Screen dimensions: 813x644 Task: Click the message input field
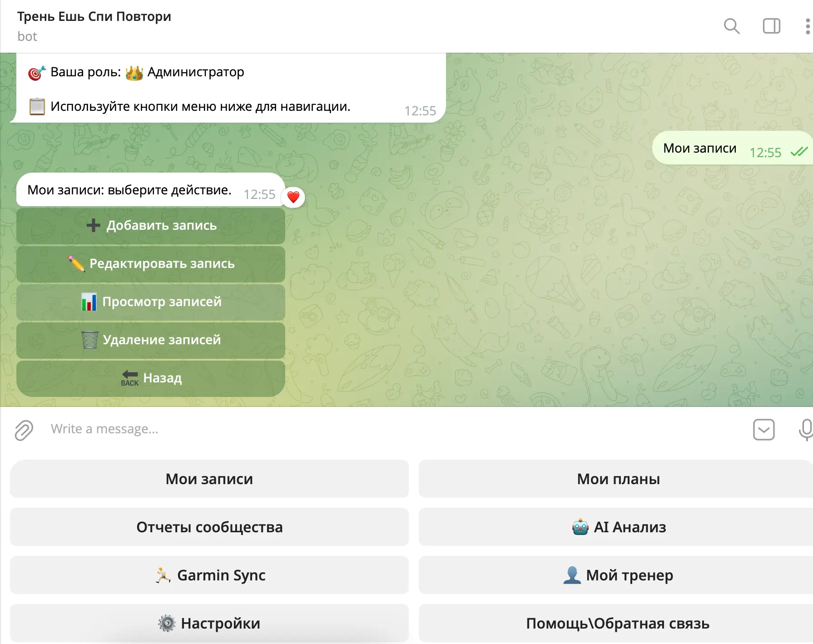pos(395,429)
